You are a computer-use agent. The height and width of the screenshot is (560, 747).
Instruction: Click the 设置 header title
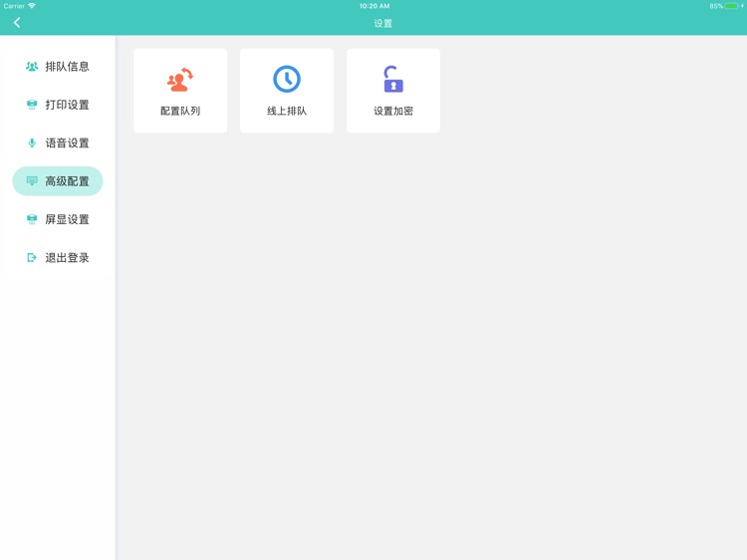(x=383, y=23)
